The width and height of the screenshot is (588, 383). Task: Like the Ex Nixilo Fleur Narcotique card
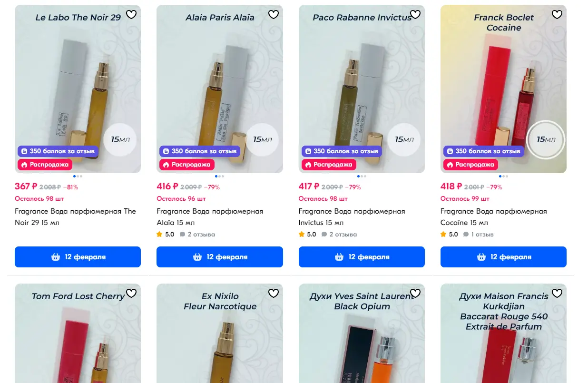point(273,293)
